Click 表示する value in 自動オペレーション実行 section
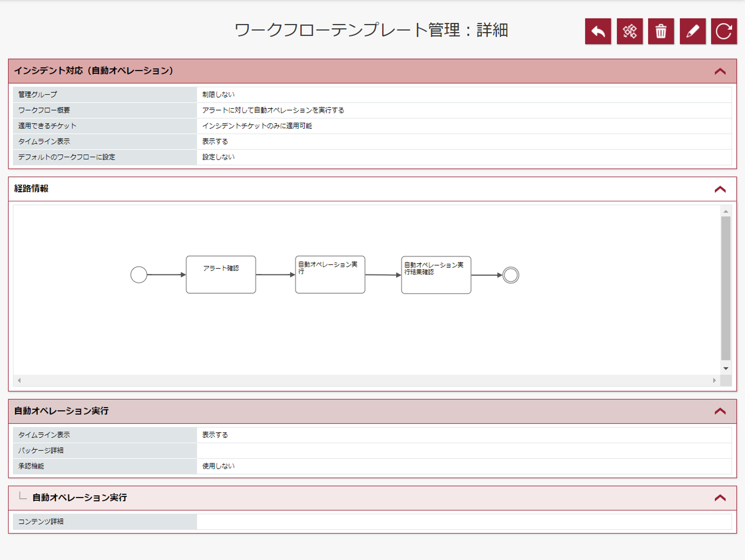The width and height of the screenshot is (745, 560). pyautogui.click(x=215, y=435)
